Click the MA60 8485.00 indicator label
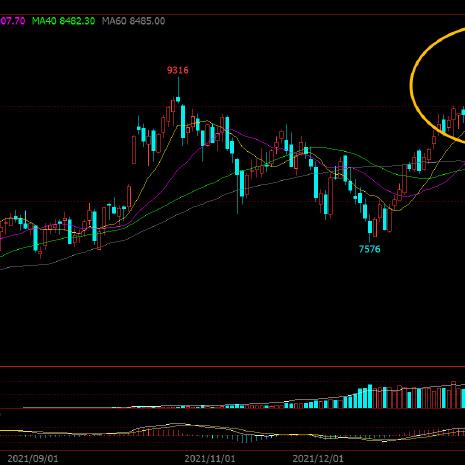 pos(133,21)
